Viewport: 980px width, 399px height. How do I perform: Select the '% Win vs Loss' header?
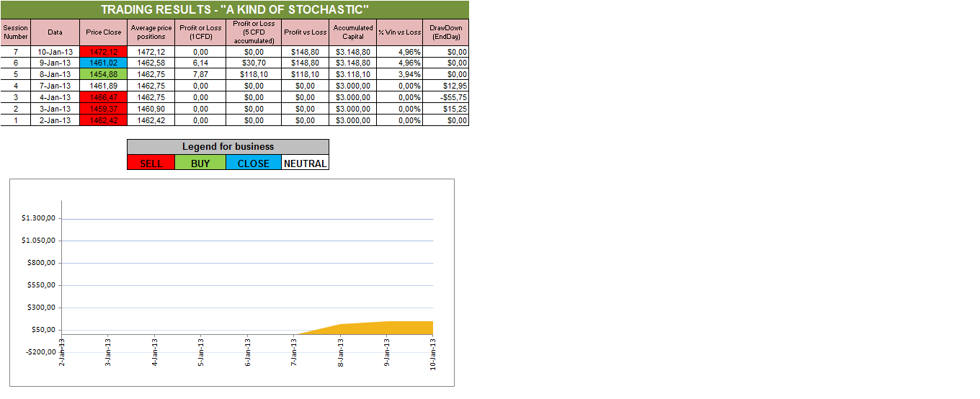[400, 32]
